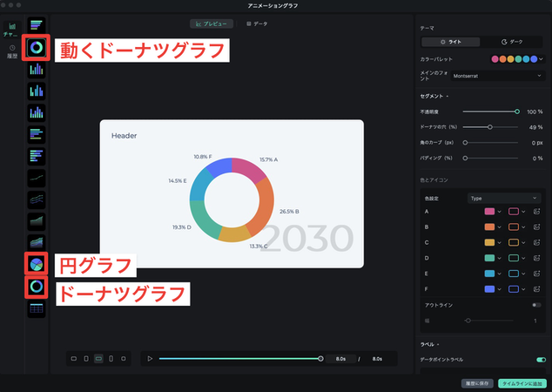Viewport: 552px width, 392px height.
Task: Select the stacked area chart thumbnail
Action: coord(37,243)
